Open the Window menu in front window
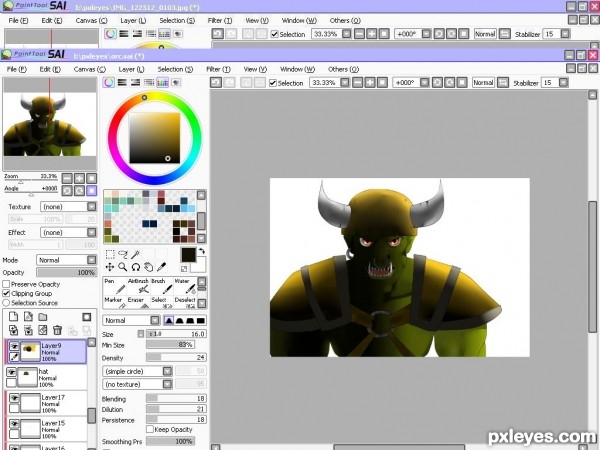Viewport: 600px width, 450px height. pos(297,69)
